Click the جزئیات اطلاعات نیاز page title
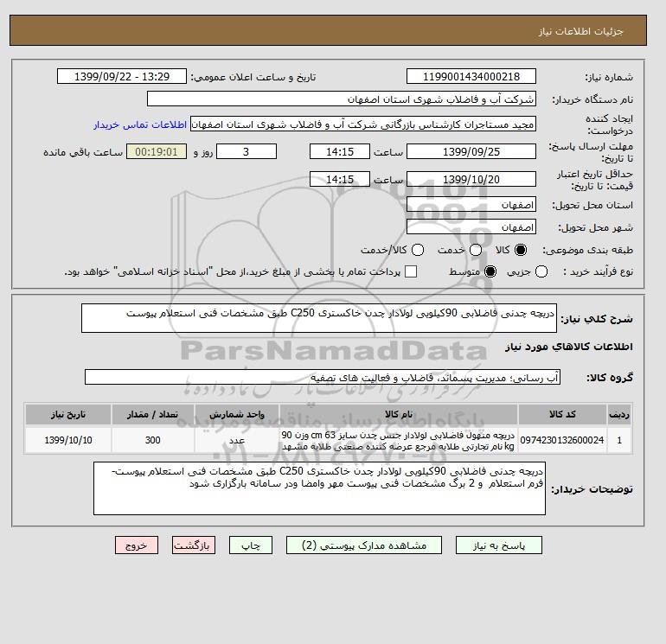Screen dimensions: 666x644 (580, 31)
